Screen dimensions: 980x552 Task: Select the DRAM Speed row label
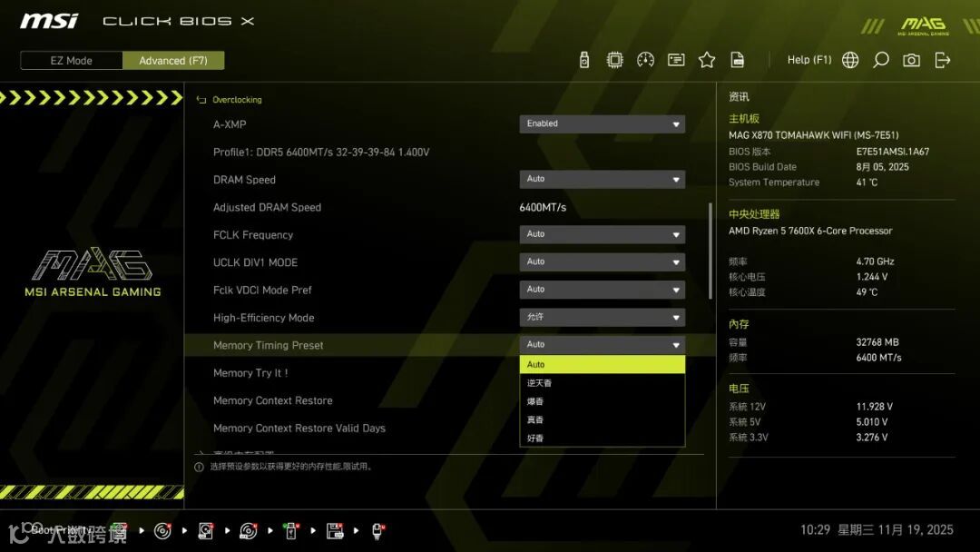pos(244,180)
